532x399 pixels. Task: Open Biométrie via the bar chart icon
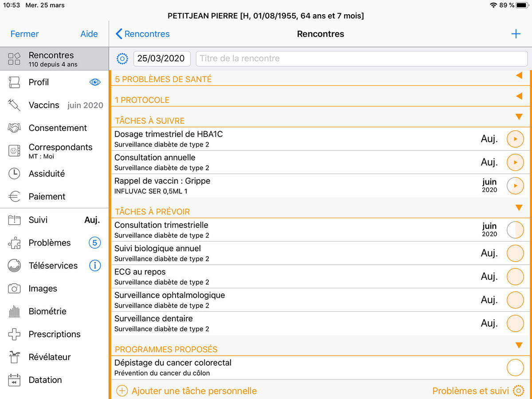pyautogui.click(x=14, y=312)
